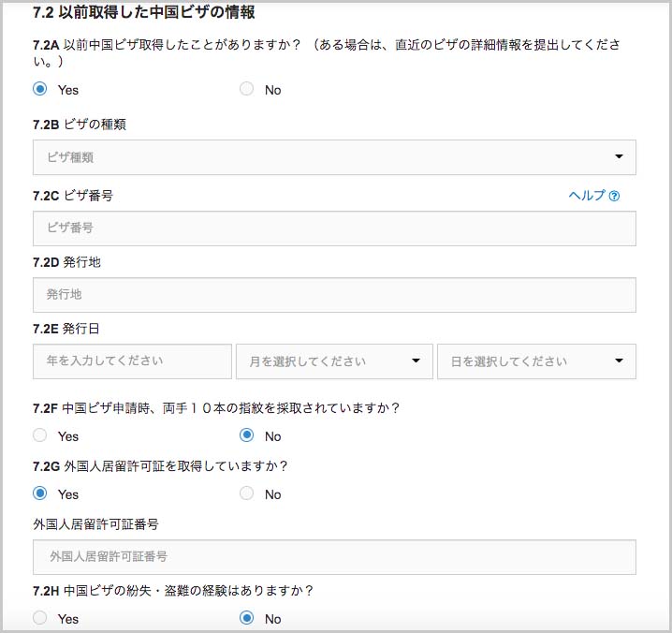Focus the ビザ番号 input field

[334, 228]
